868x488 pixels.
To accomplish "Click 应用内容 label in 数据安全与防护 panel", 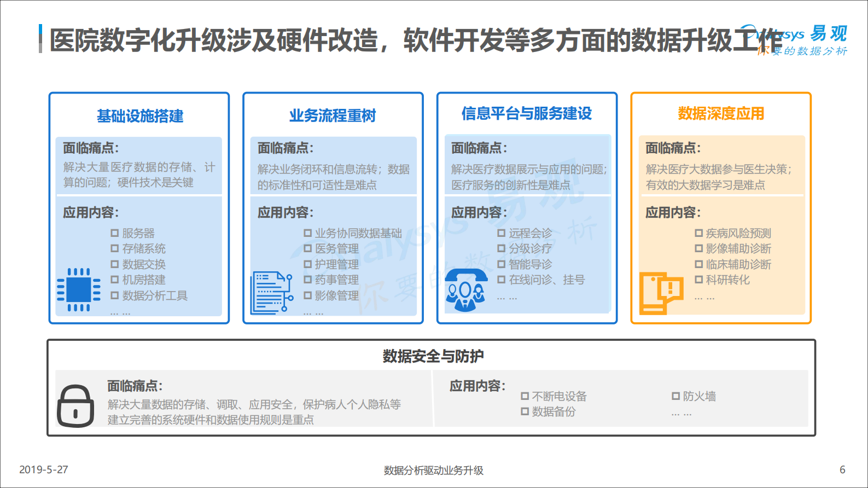I will point(477,386).
